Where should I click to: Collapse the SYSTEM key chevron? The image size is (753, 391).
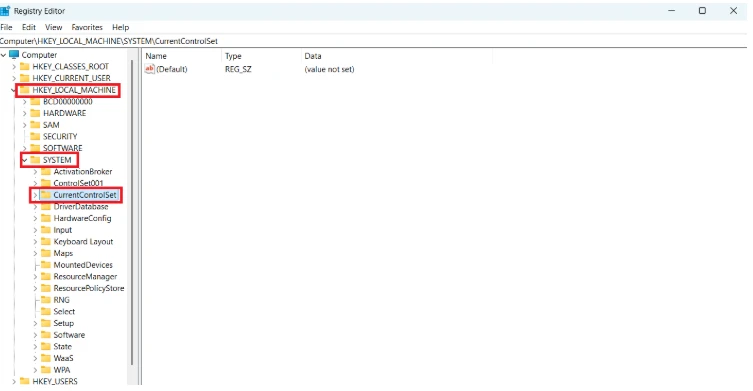24,160
